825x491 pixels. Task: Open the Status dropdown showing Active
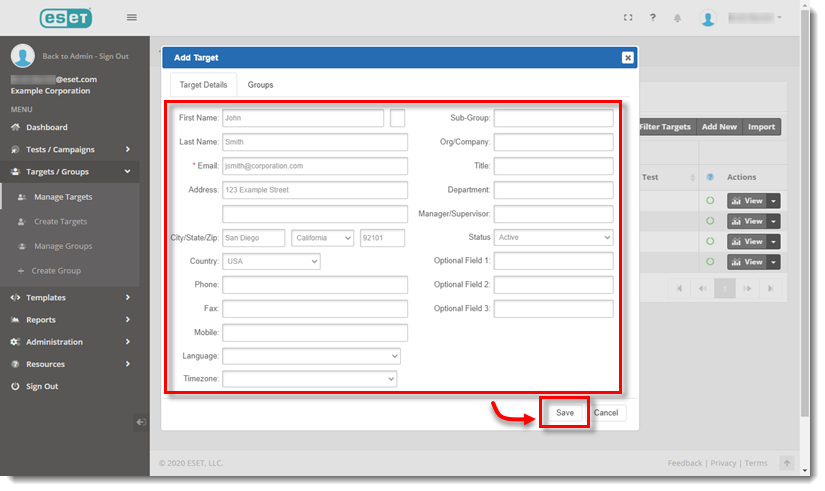click(553, 238)
